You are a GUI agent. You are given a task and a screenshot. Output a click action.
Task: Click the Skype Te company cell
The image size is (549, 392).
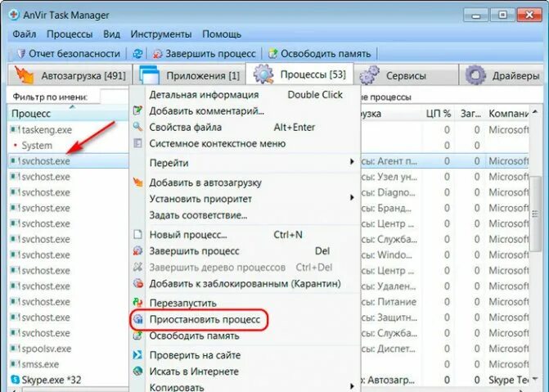509,380
